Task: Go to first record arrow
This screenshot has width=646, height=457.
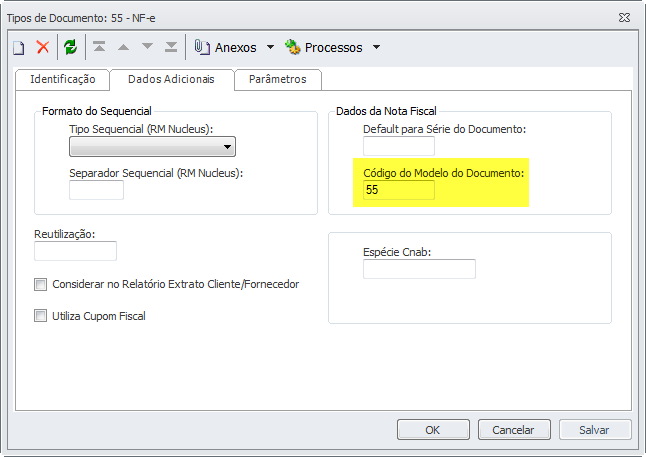Action: click(99, 47)
